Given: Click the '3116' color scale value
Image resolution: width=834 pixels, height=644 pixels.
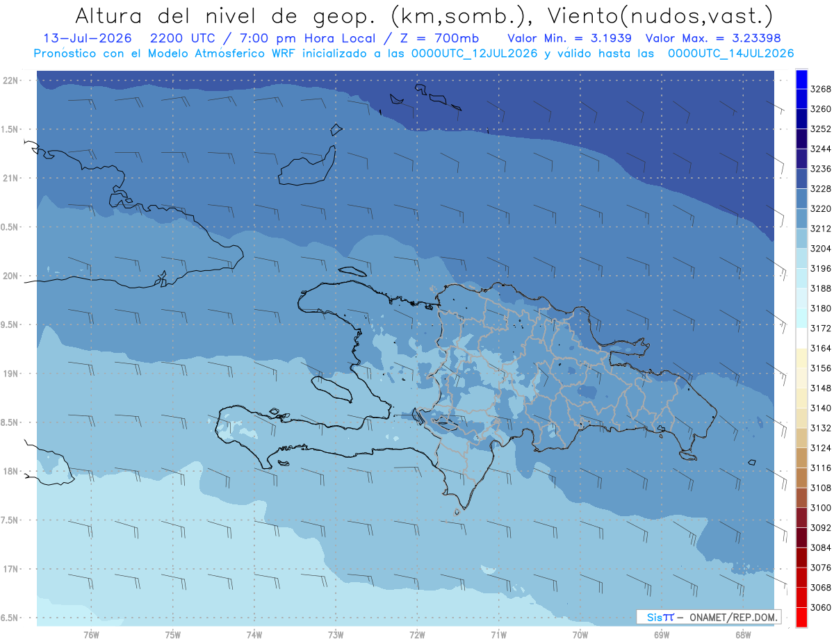Looking at the screenshot, I should [x=821, y=468].
